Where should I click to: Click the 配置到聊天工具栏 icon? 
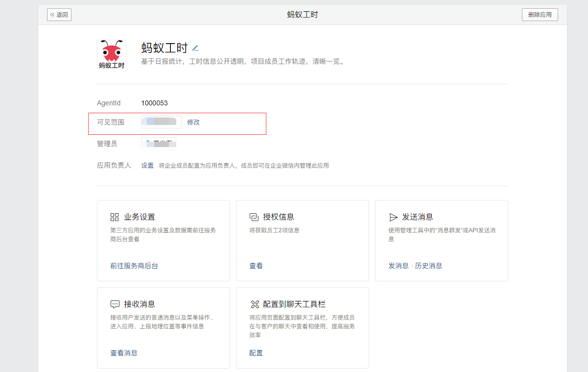pyautogui.click(x=254, y=304)
